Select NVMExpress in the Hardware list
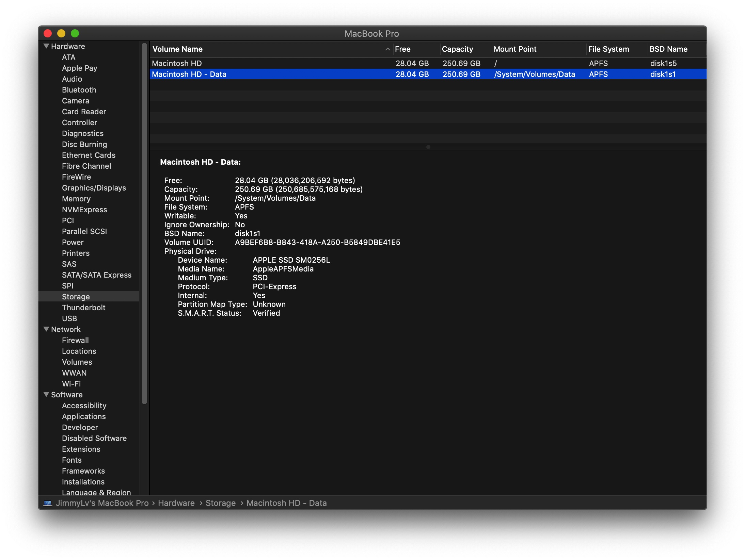This screenshot has width=745, height=560. click(84, 210)
